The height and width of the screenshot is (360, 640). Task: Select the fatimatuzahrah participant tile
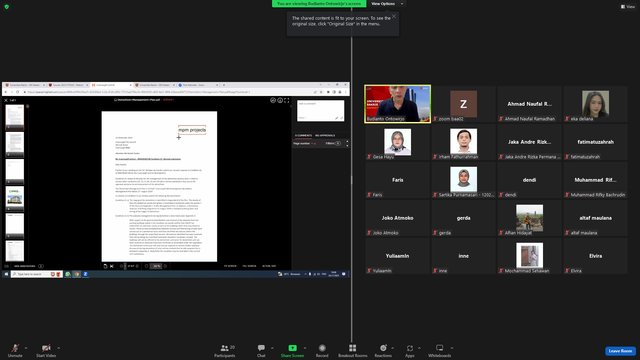click(x=596, y=142)
